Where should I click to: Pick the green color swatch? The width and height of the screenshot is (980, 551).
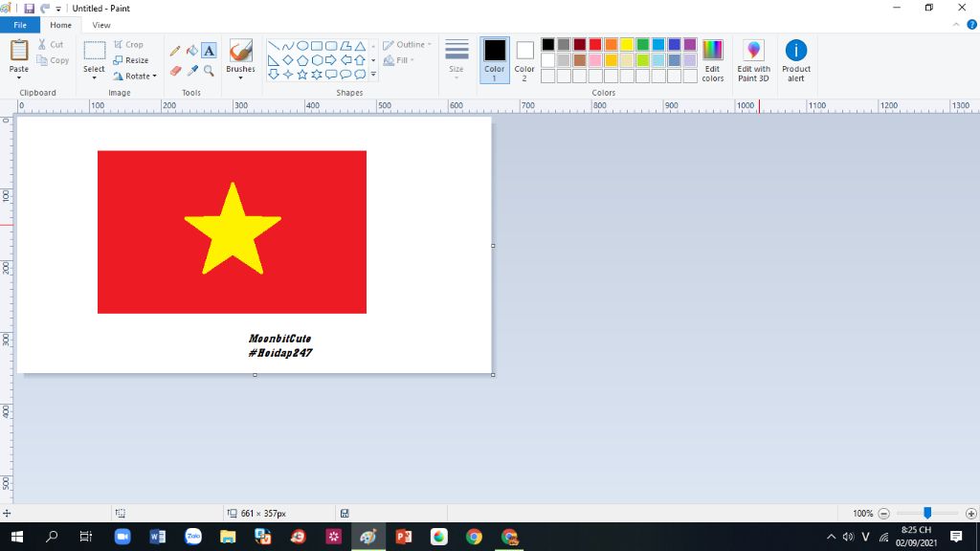pos(642,44)
